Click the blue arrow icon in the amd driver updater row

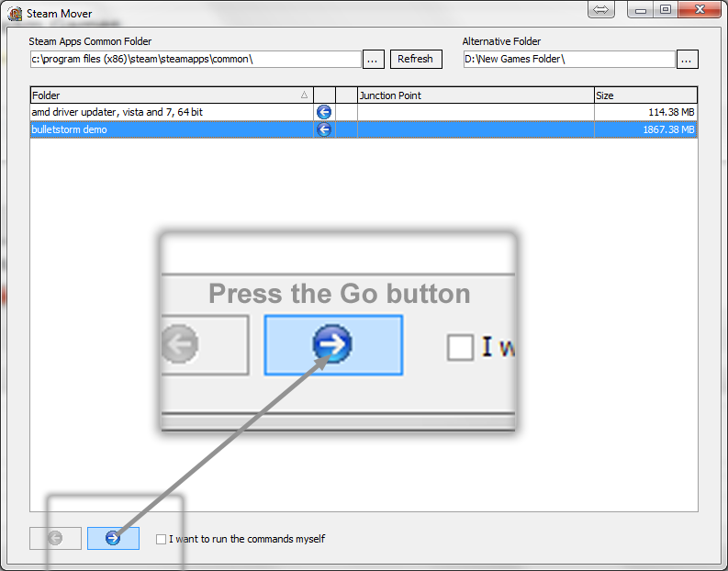[x=324, y=112]
